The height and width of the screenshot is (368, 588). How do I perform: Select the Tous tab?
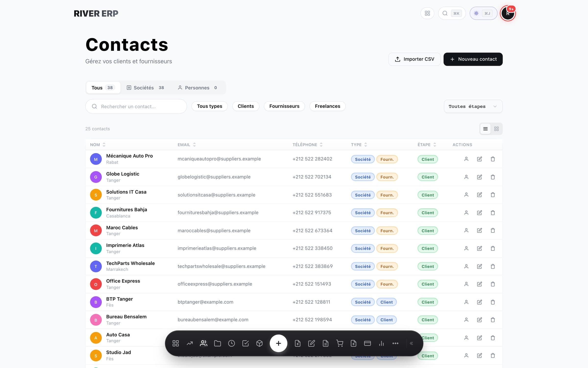coord(103,88)
